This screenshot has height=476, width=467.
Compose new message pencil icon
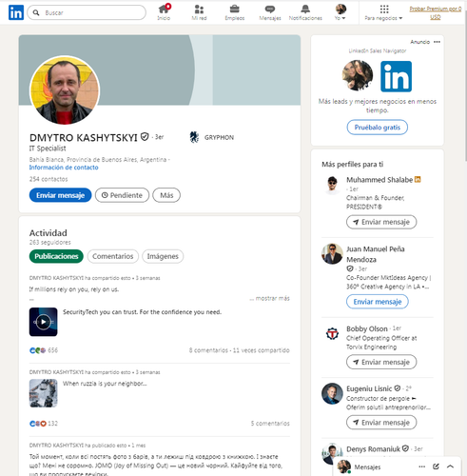[436, 466]
